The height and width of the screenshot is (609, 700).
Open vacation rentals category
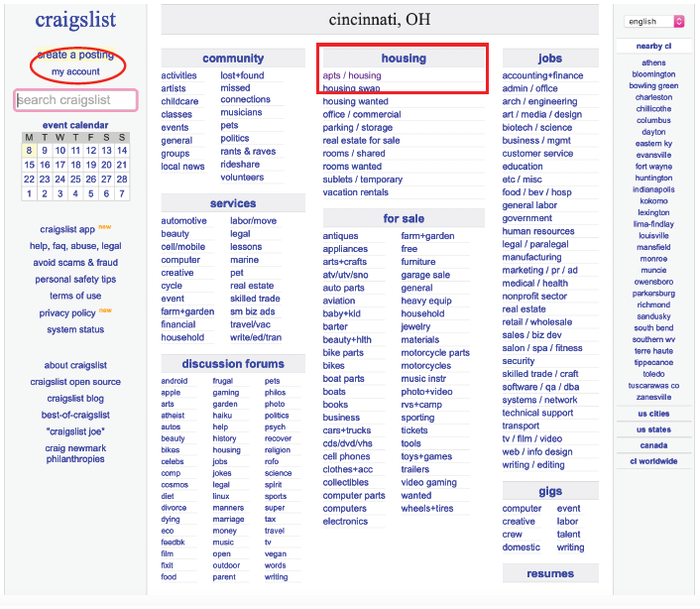[355, 192]
